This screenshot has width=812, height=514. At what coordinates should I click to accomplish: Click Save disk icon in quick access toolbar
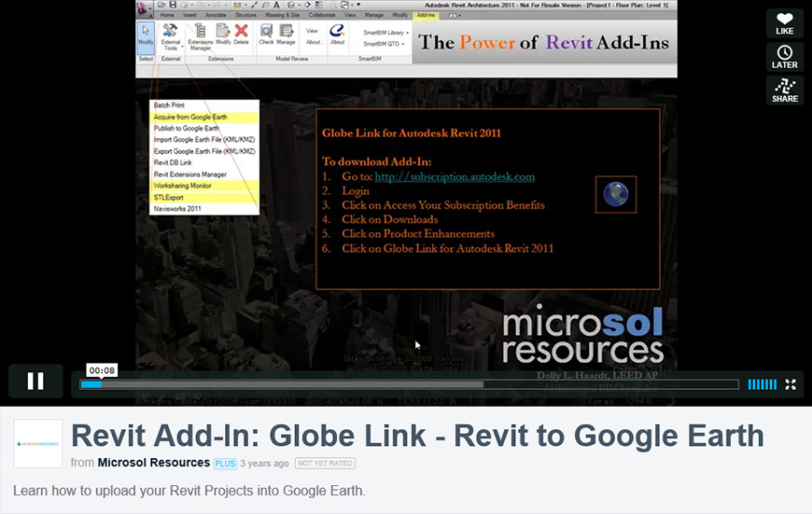(173, 5)
